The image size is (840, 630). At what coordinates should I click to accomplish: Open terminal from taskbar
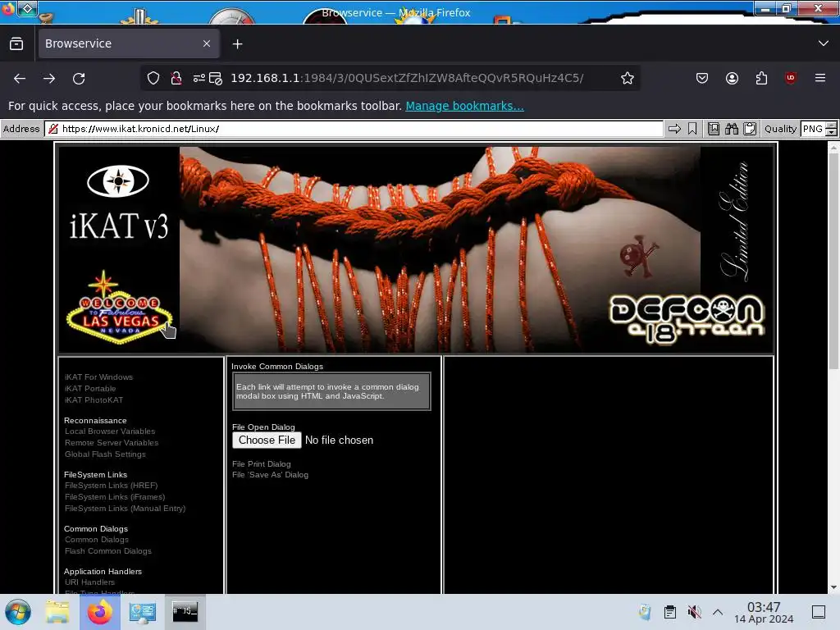185,611
